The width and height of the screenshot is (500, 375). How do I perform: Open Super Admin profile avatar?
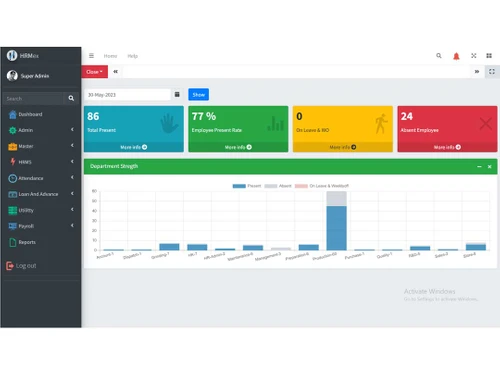coord(12,76)
